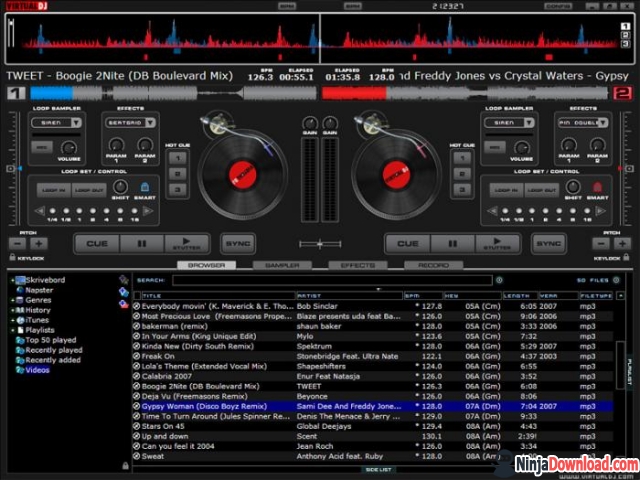The width and height of the screenshot is (640, 480).
Task: Pause deck 2 with the pause button
Action: click(452, 244)
